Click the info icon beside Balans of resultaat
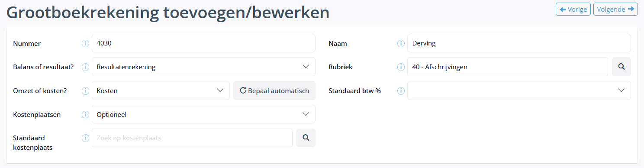 tap(85, 67)
